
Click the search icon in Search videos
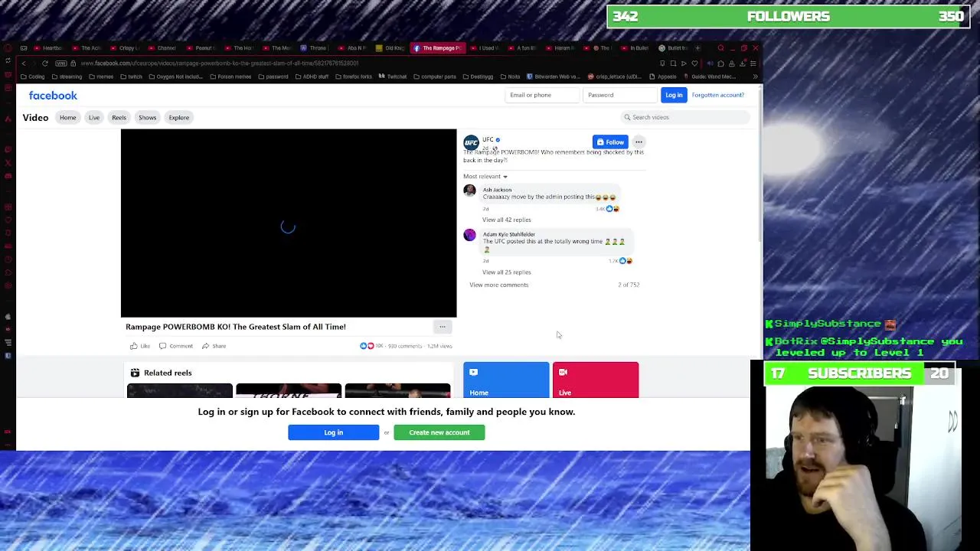pos(627,117)
